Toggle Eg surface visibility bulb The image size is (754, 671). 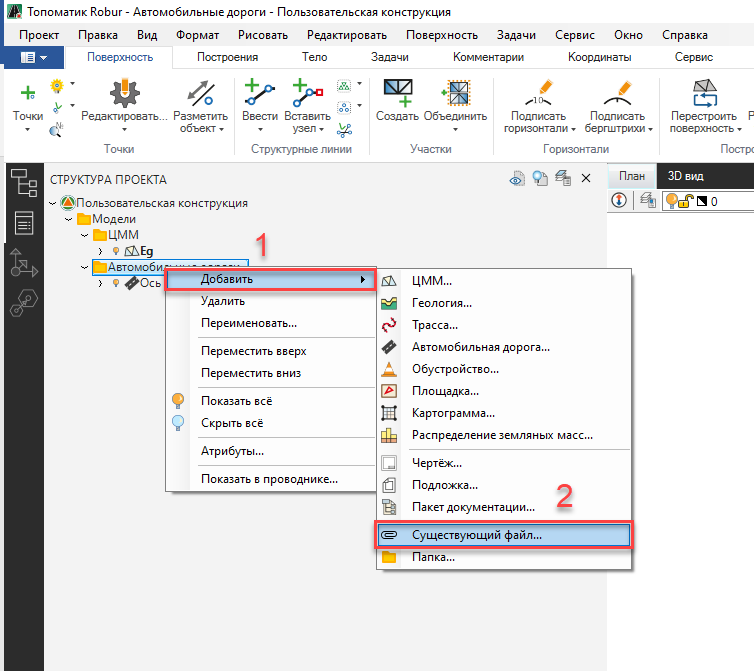116,251
